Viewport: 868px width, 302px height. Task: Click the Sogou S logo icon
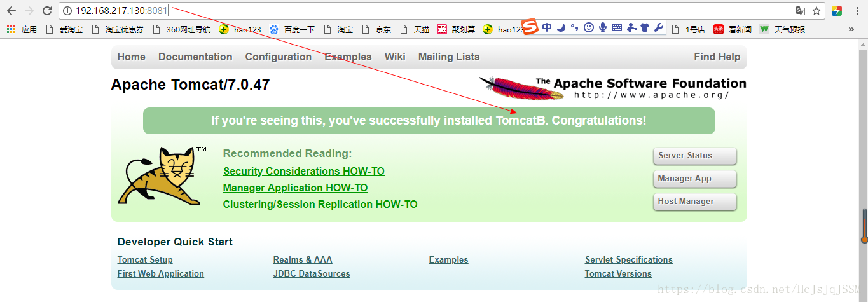pyautogui.click(x=530, y=27)
